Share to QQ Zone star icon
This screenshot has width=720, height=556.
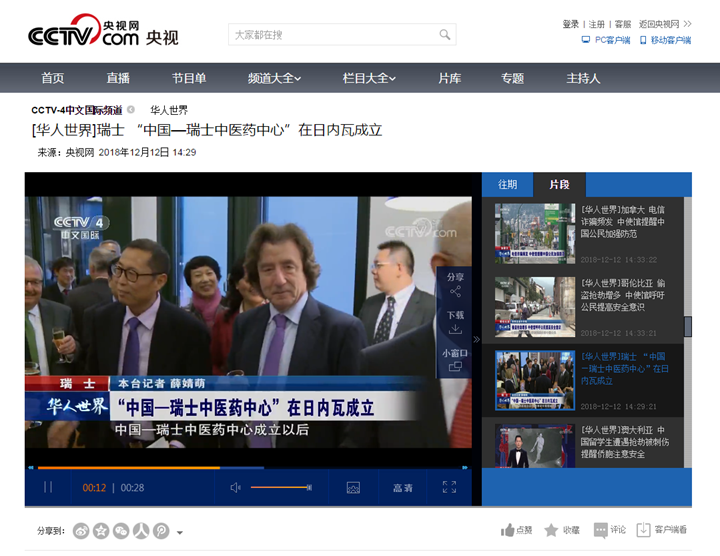point(101,531)
